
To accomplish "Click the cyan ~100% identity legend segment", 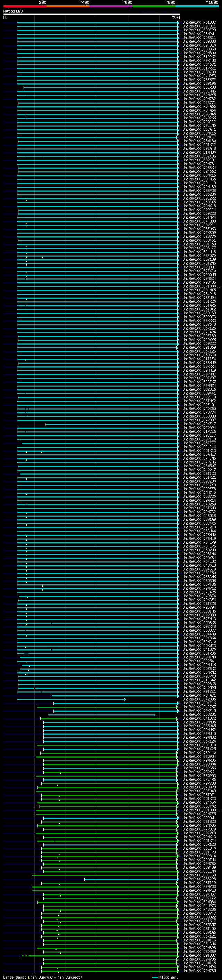I will click(x=197, y=6).
